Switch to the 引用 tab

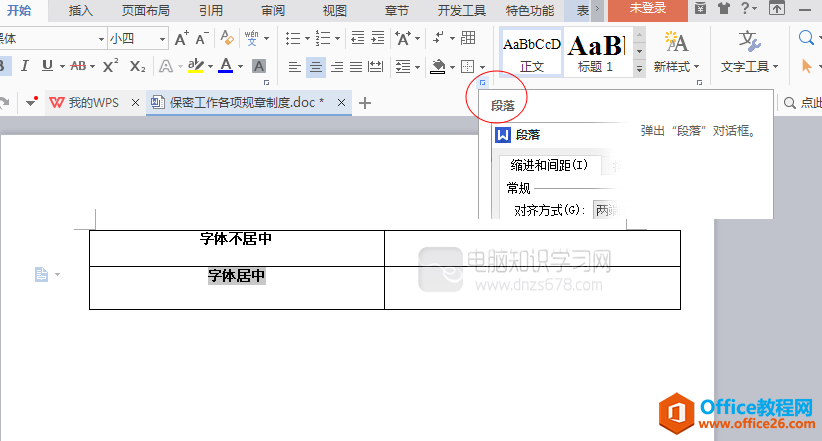(211, 10)
